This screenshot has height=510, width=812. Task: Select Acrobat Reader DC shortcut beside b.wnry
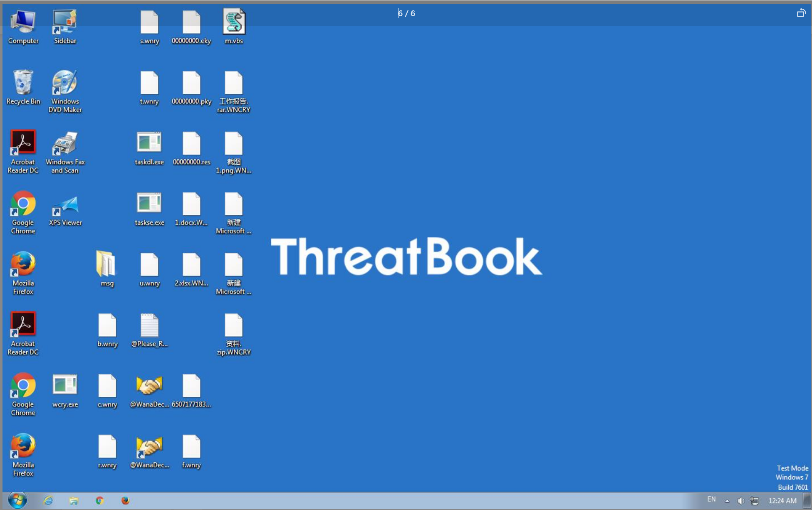pyautogui.click(x=23, y=334)
